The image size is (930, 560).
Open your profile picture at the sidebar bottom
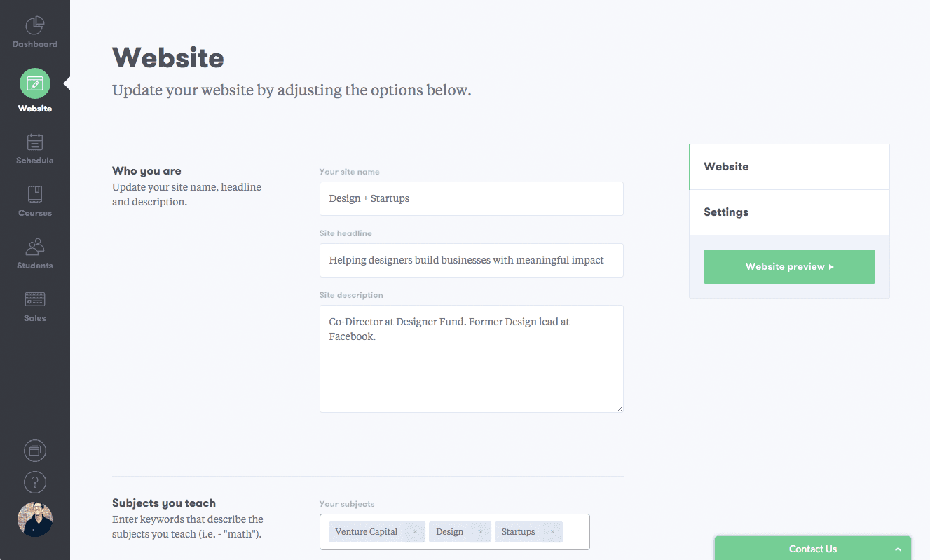pos(34,520)
